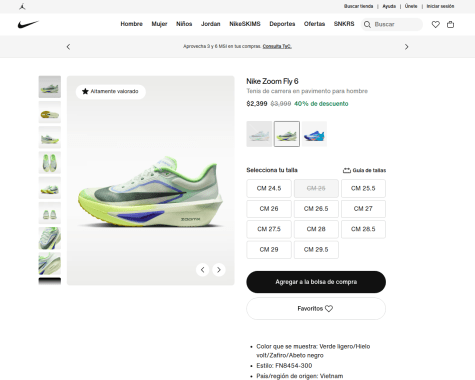Click Agregar a la bolsa de compra
475x380 pixels.
pyautogui.click(x=316, y=282)
